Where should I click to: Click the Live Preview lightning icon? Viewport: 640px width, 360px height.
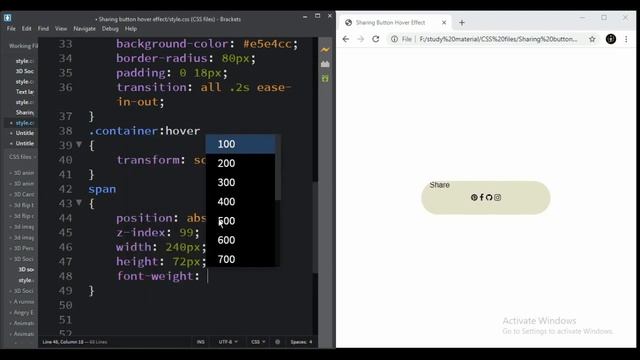[x=325, y=50]
